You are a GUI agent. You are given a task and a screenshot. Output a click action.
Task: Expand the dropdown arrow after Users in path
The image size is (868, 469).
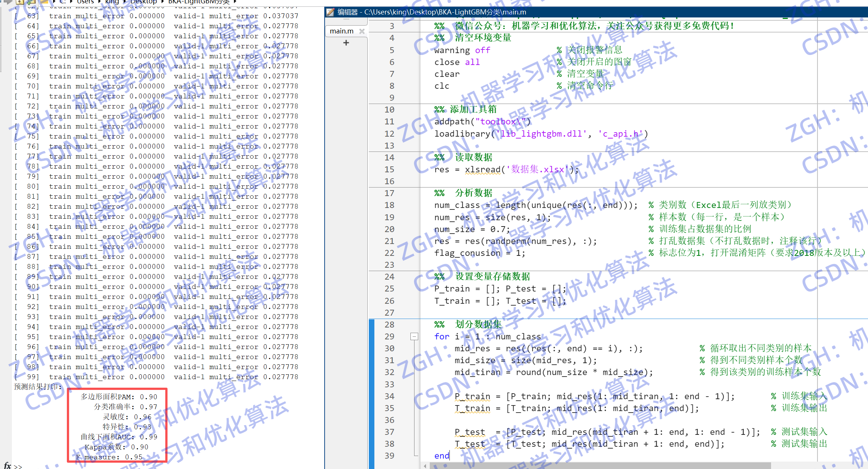click(100, 2)
